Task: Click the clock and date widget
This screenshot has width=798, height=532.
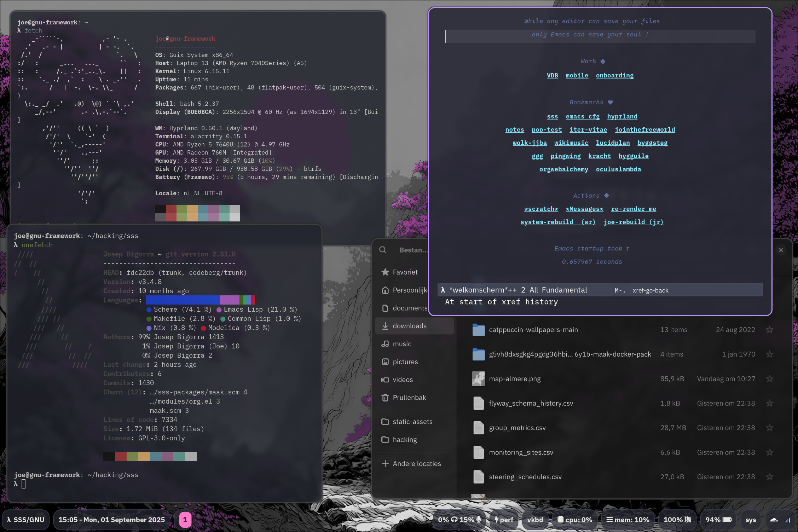Action: click(x=111, y=520)
